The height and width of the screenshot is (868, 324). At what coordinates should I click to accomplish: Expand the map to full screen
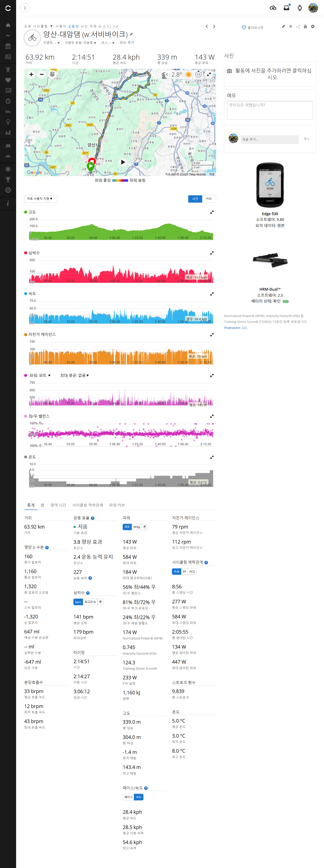pyautogui.click(x=209, y=74)
